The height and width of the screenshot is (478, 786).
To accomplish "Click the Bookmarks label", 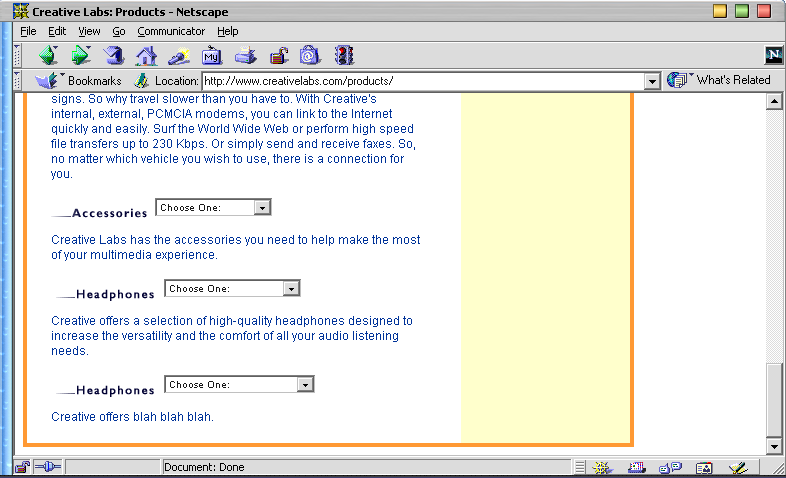I will pos(95,81).
